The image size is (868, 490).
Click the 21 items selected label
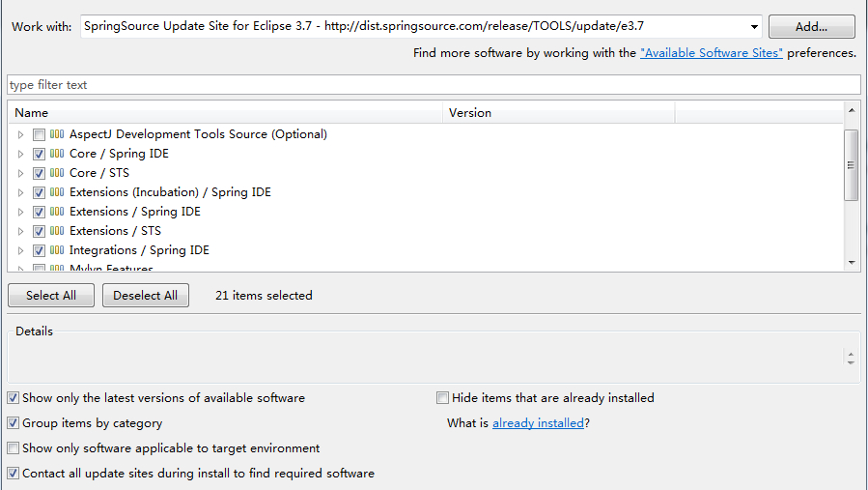pyautogui.click(x=264, y=296)
